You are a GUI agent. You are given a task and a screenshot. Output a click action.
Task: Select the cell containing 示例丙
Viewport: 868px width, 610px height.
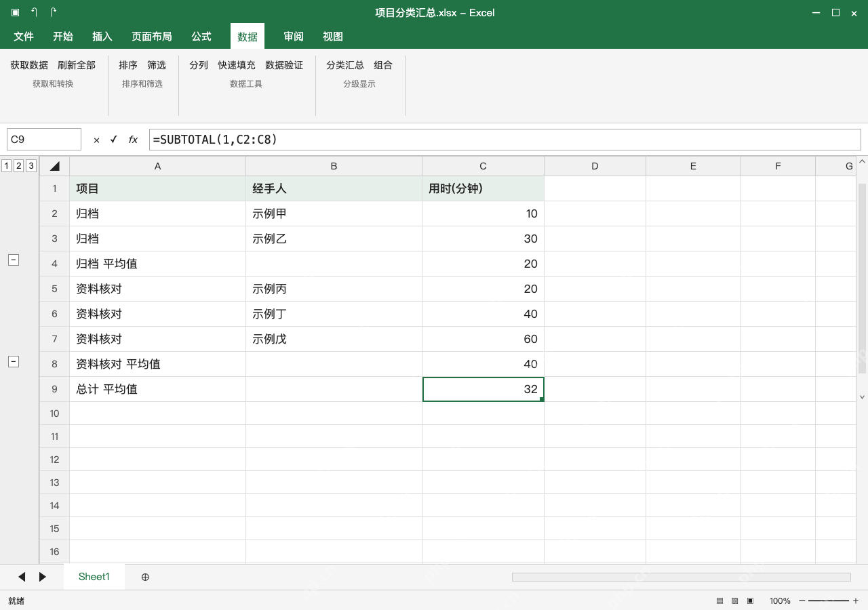tap(334, 289)
